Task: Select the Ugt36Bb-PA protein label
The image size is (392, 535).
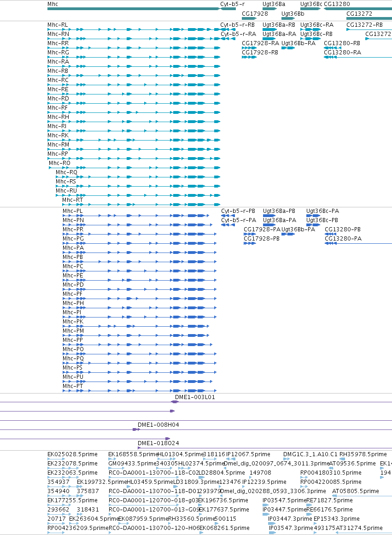Action: (x=298, y=229)
